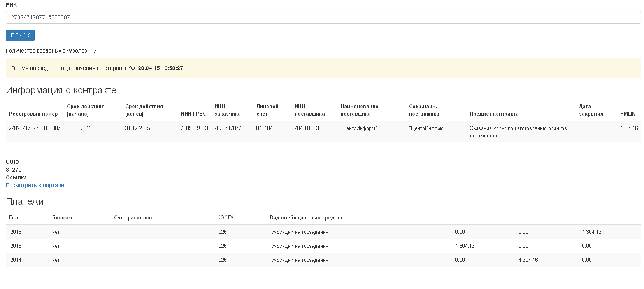Click the Предмет контракта column header
This screenshot has width=644, height=289.
coord(494,114)
